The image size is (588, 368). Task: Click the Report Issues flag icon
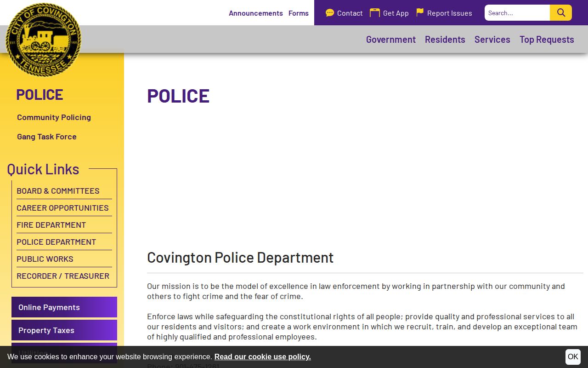[420, 12]
